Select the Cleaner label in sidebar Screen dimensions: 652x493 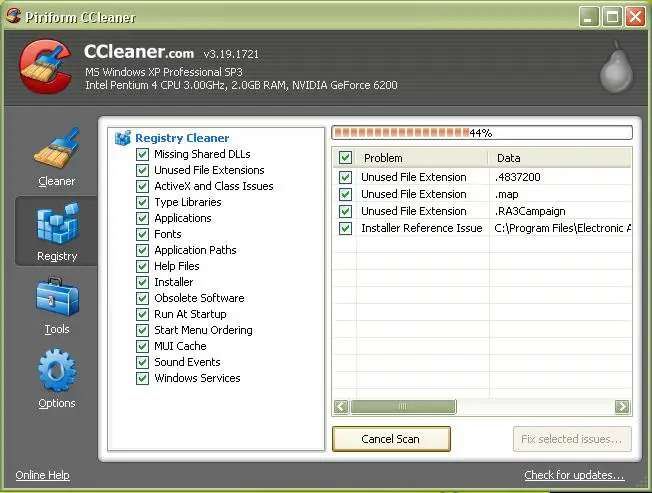click(57, 181)
